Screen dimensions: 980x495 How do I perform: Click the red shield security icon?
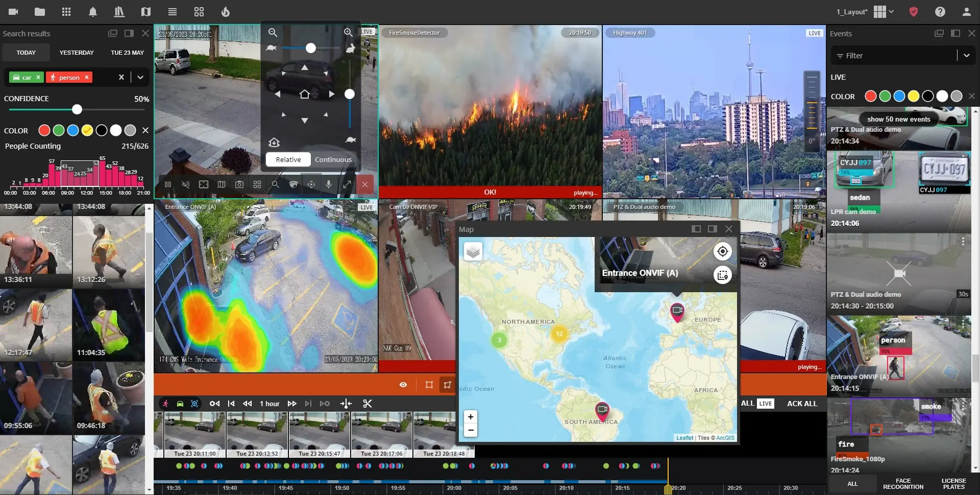point(914,12)
